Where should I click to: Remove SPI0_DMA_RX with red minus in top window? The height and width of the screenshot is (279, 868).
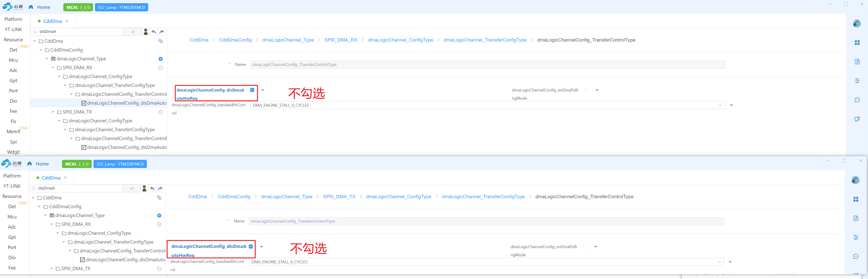coord(161,68)
